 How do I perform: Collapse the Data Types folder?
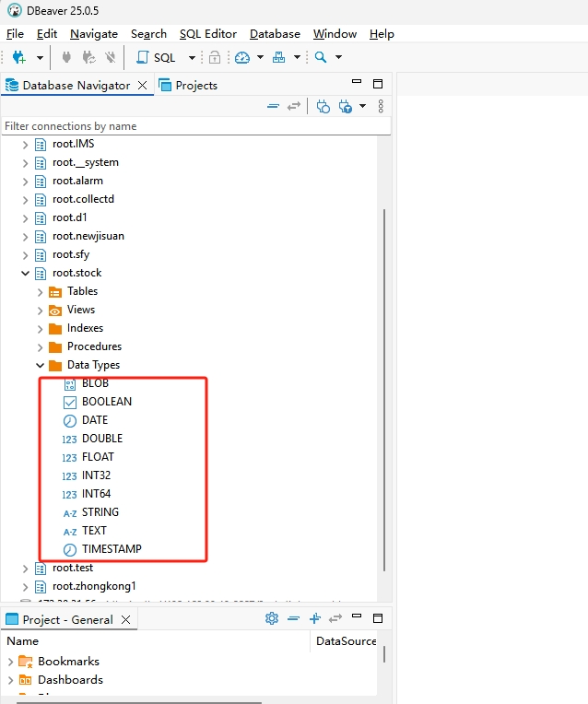tap(41, 365)
